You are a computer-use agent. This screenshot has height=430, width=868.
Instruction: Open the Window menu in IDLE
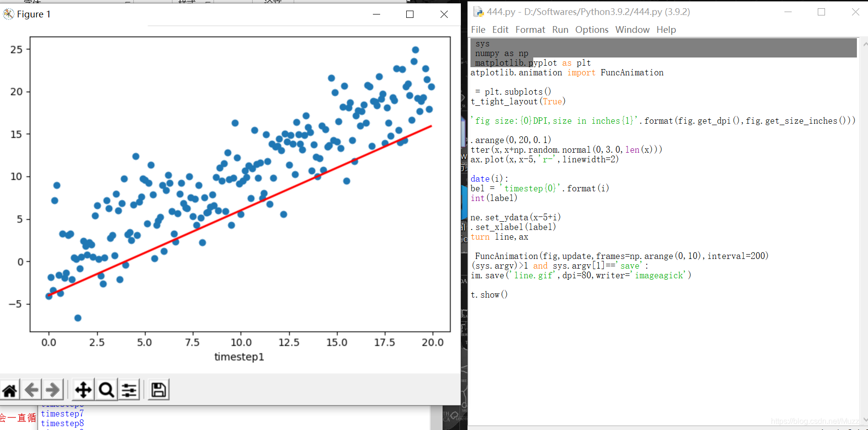pyautogui.click(x=632, y=29)
